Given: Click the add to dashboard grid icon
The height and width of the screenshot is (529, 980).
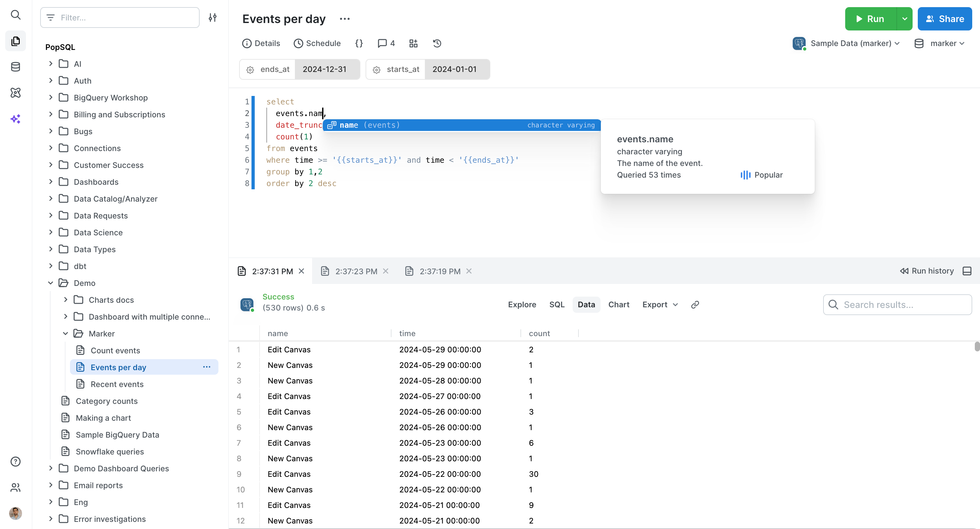Looking at the screenshot, I should coord(414,43).
